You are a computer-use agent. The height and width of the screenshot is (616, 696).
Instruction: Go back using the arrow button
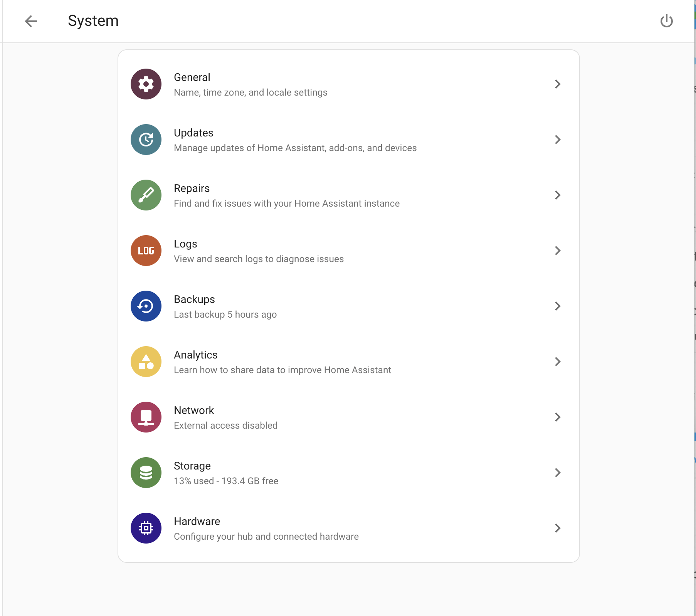click(x=31, y=21)
